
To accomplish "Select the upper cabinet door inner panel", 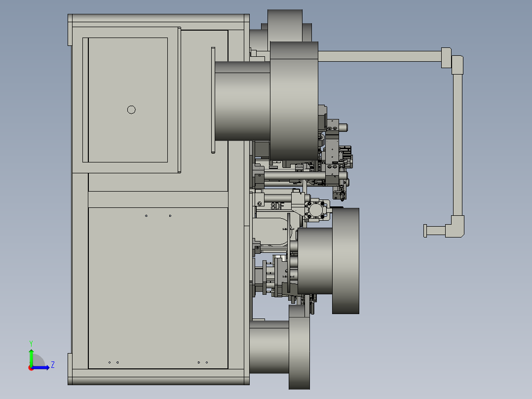I will pos(128,100).
